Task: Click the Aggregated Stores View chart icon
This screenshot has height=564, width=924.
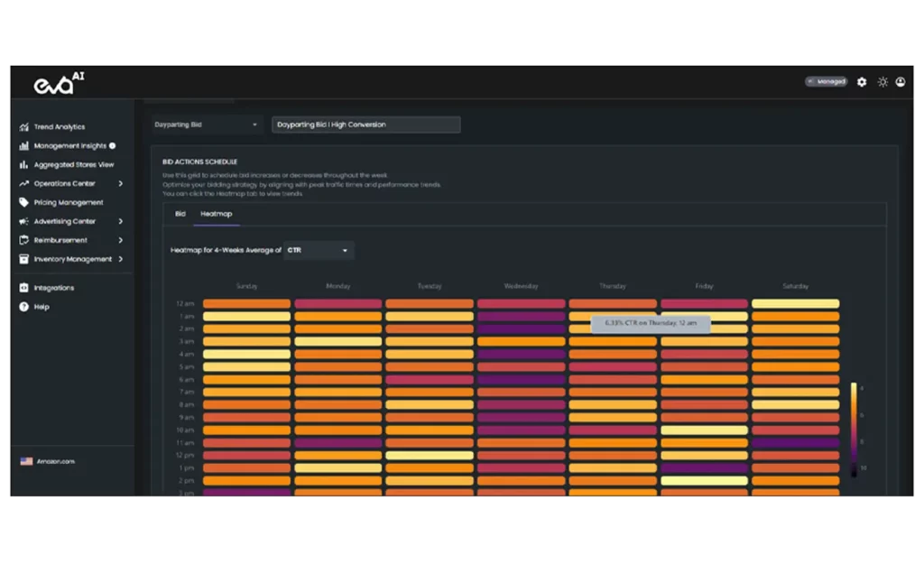Action: (24, 165)
